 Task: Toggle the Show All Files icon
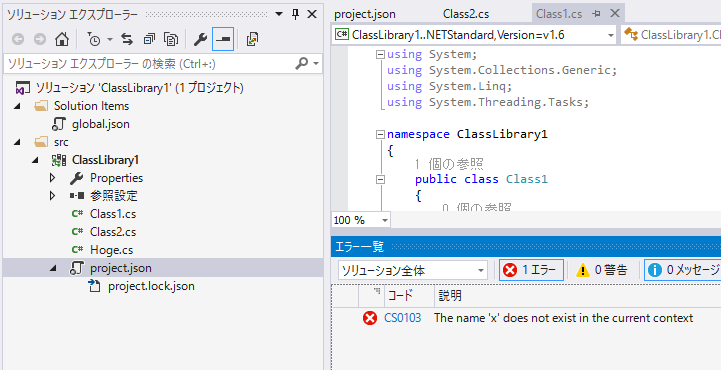171,40
